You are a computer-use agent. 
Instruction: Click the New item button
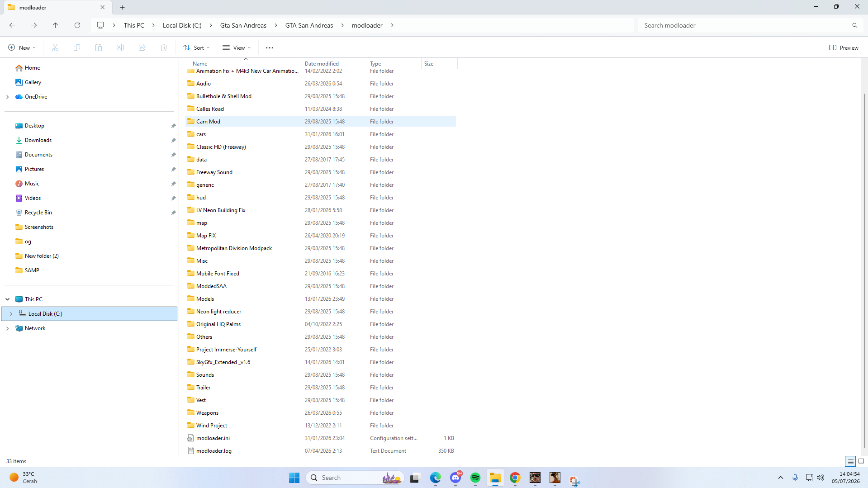(21, 47)
